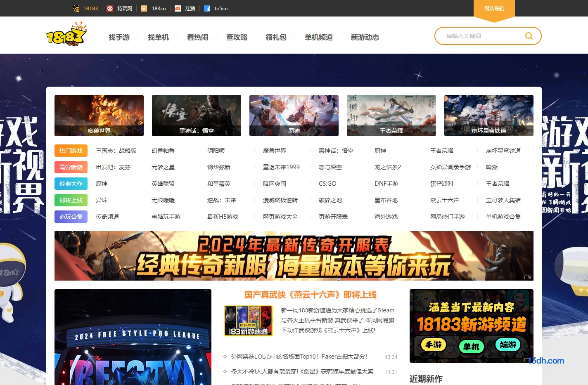Open the 异环 link
Screen dimensions: 588x385
(102, 200)
